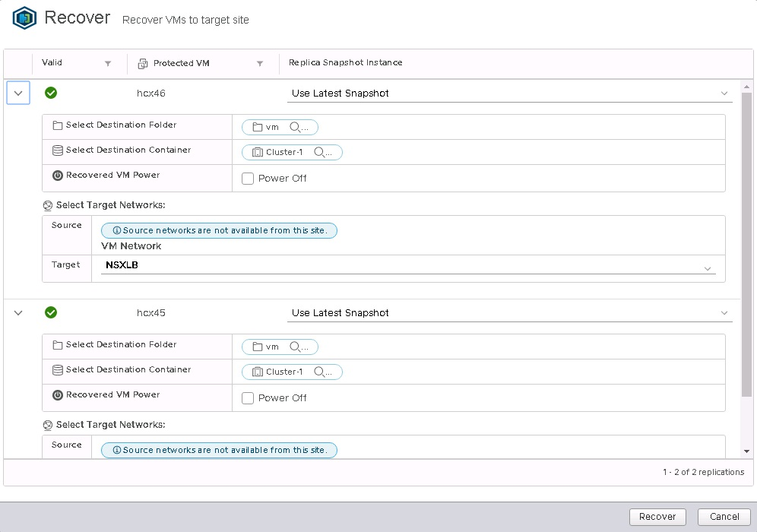Click the Recover button
The image size is (757, 532).
(657, 516)
